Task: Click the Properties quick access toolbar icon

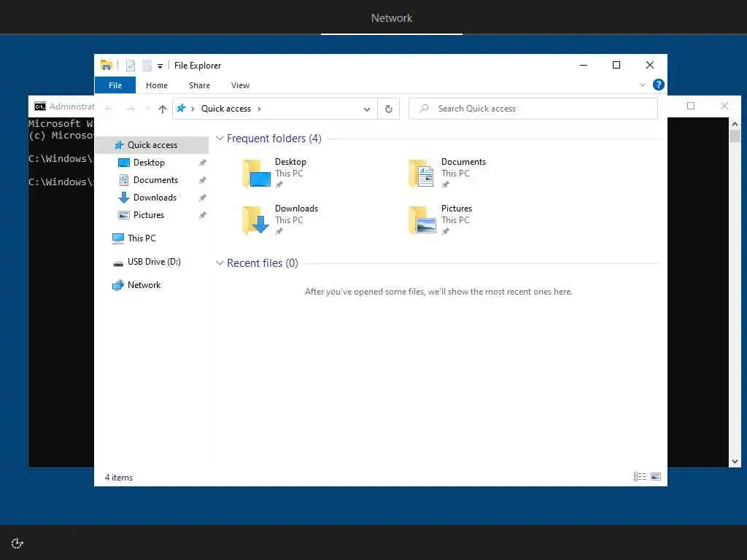Action: click(x=131, y=65)
